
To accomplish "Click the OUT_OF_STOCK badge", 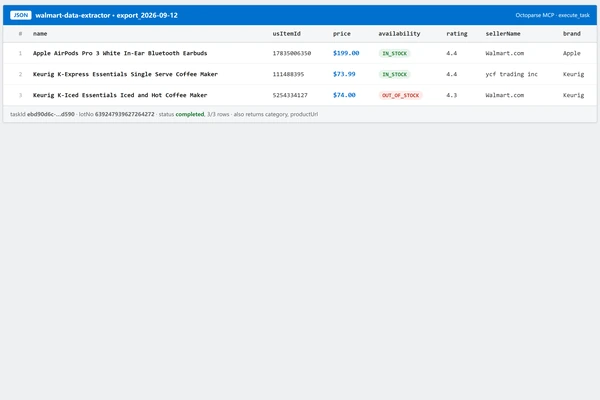I will [x=400, y=95].
